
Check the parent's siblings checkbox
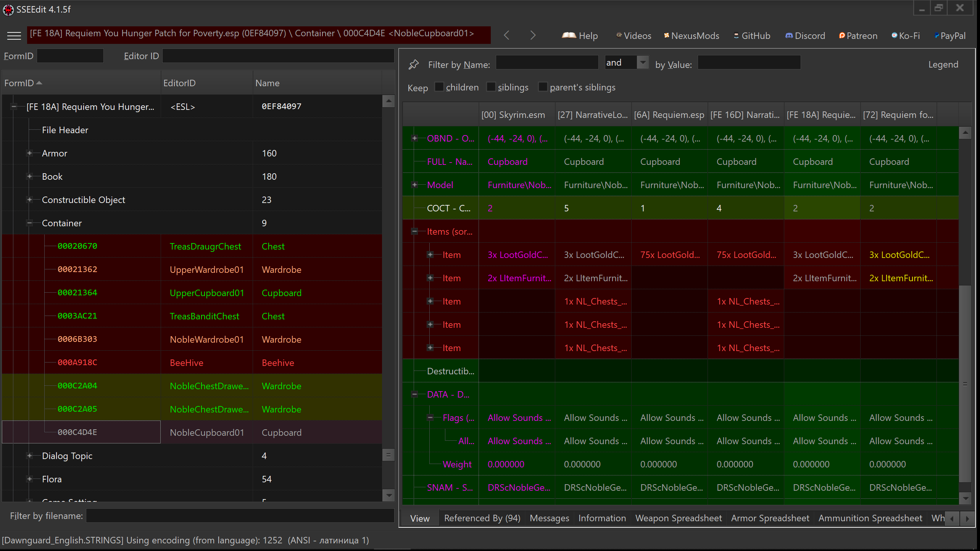543,87
